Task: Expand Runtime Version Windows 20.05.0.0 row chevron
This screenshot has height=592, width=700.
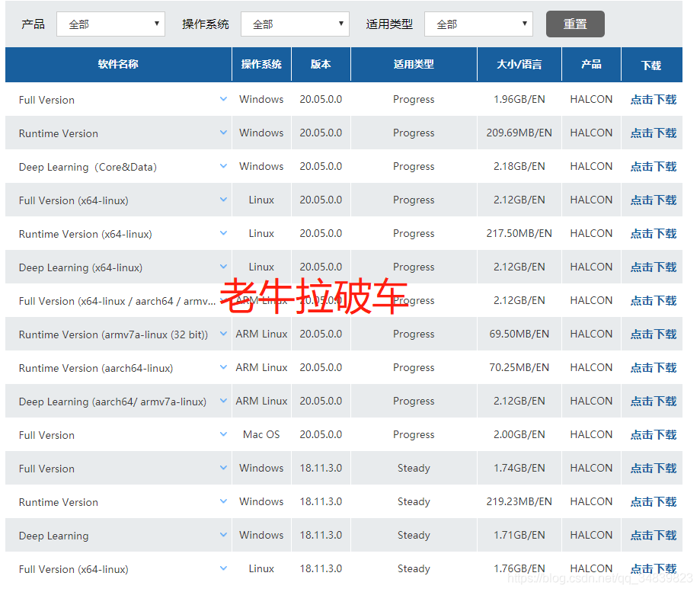Action: point(224,133)
